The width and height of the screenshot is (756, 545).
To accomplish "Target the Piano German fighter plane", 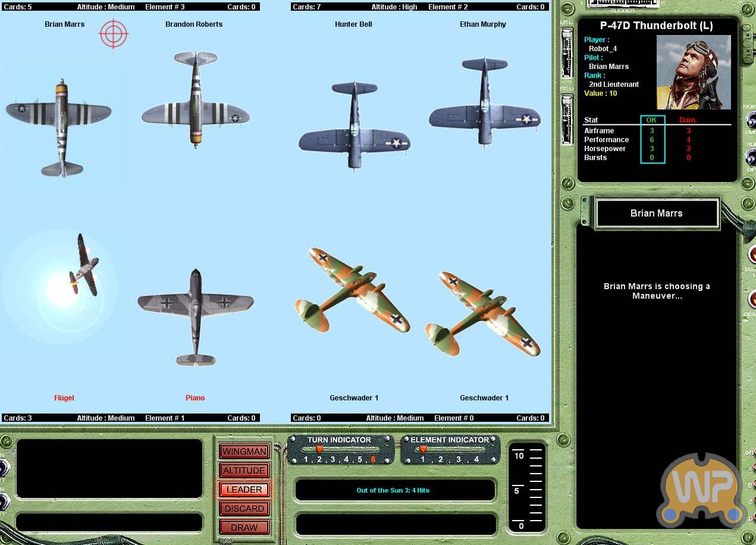I will tap(196, 315).
